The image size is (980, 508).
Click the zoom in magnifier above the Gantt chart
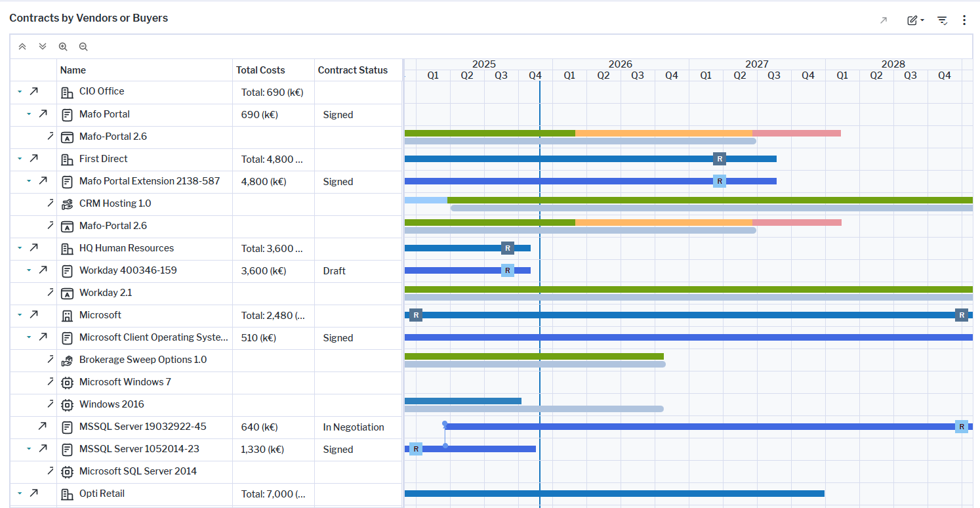coord(63,47)
